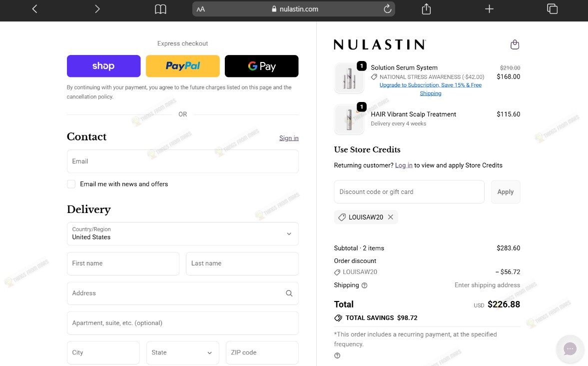Click the nulastin.com address bar
The width and height of the screenshot is (588, 366).
click(x=294, y=9)
